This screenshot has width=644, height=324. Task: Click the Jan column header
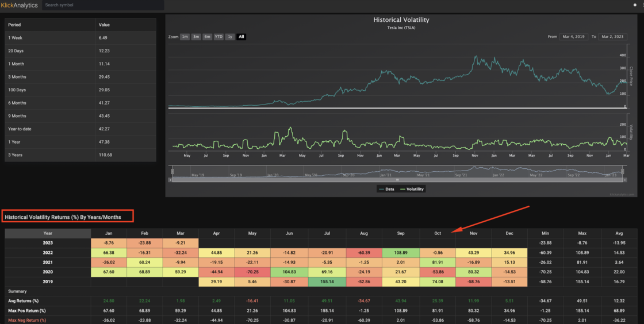[x=109, y=233]
